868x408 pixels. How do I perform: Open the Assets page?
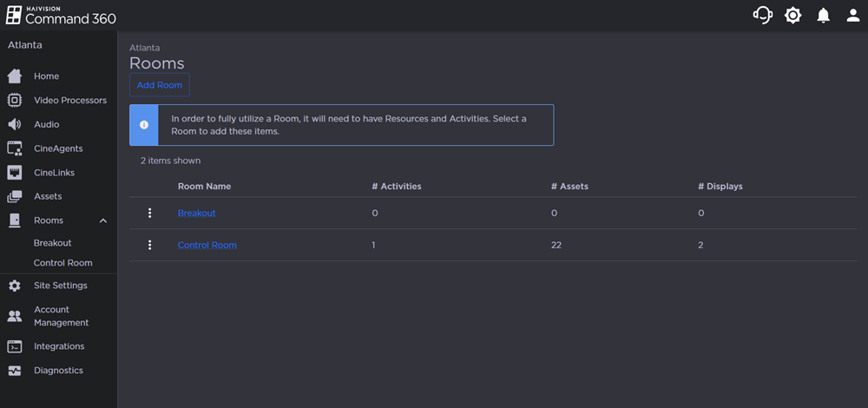click(x=48, y=196)
